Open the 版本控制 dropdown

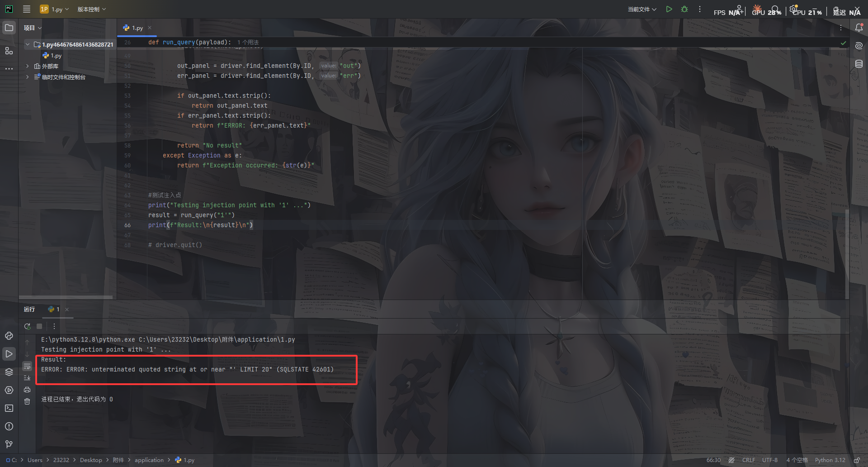(x=91, y=9)
